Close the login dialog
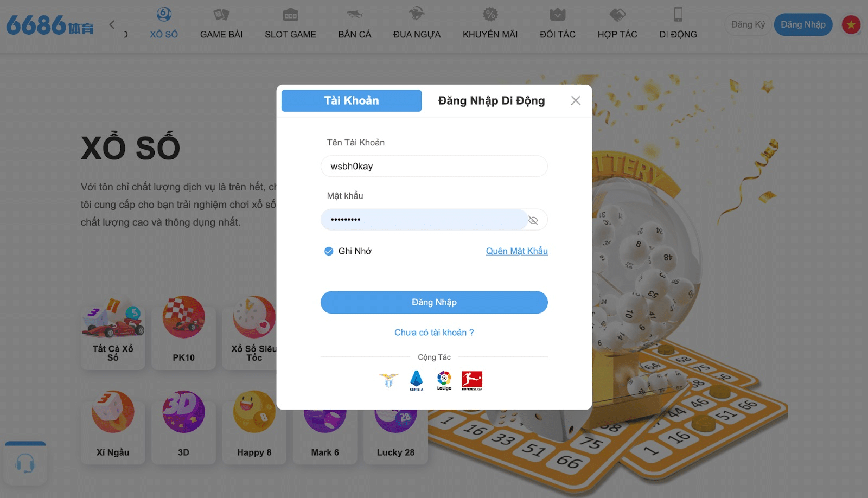Viewport: 868px width, 498px height. [576, 100]
